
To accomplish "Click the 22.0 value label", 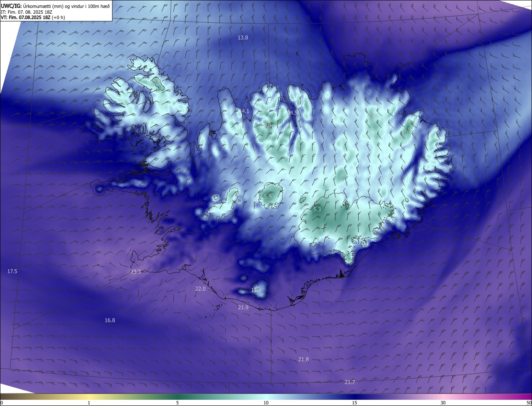I will tap(200, 289).
